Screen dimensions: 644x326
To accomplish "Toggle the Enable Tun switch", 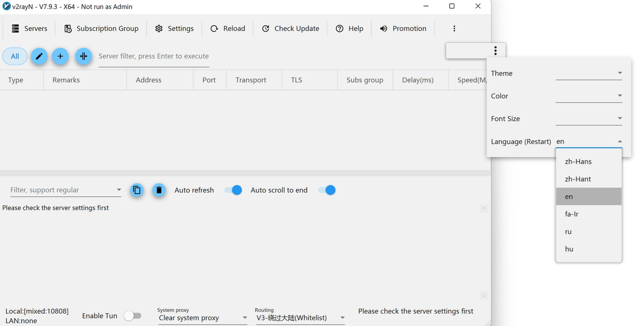I will [x=132, y=316].
